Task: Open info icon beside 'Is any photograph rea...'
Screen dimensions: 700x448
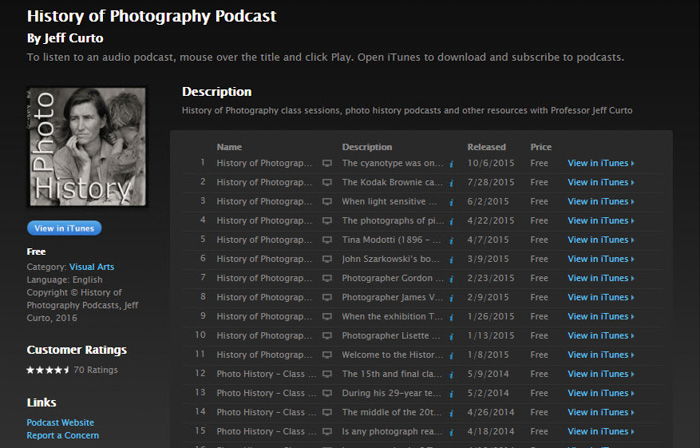Action: coord(451,433)
